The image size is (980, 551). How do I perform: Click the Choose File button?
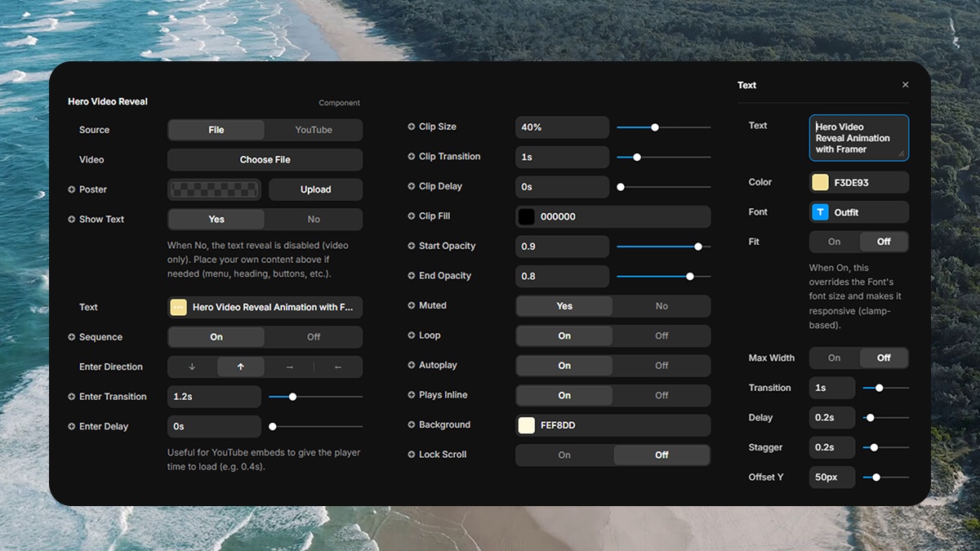pos(265,160)
